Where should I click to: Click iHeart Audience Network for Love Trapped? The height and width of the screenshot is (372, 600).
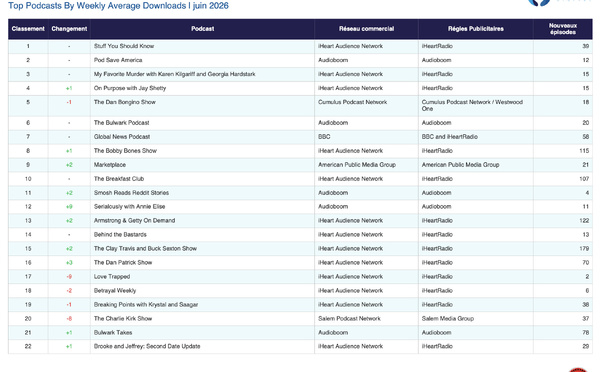350,277
